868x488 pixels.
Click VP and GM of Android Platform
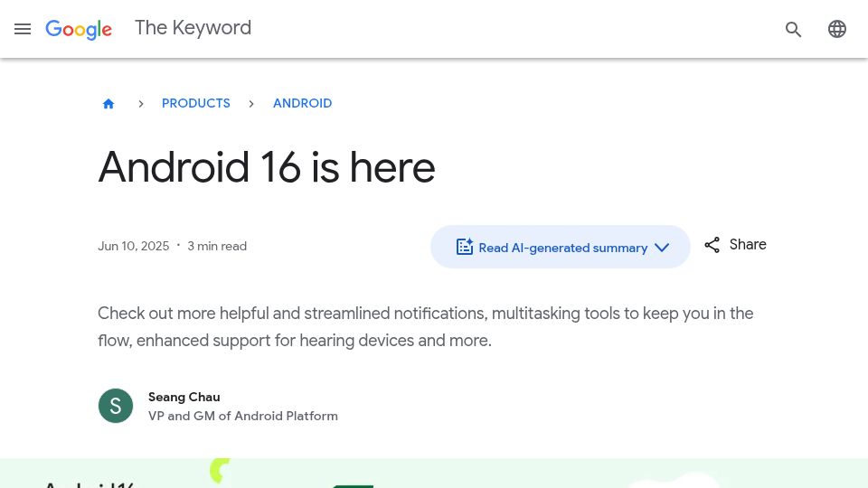point(243,416)
